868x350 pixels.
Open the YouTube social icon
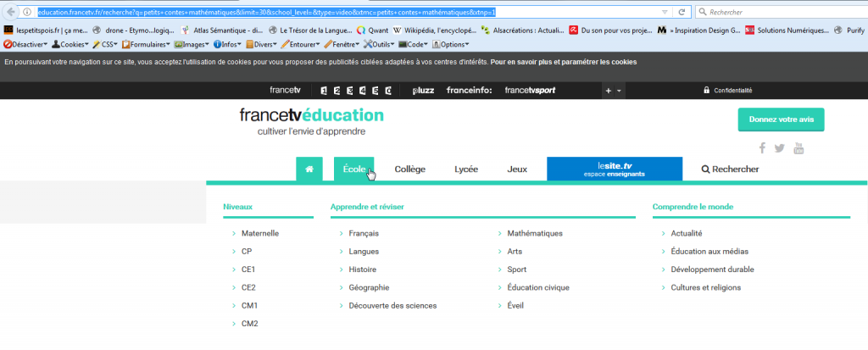click(798, 148)
